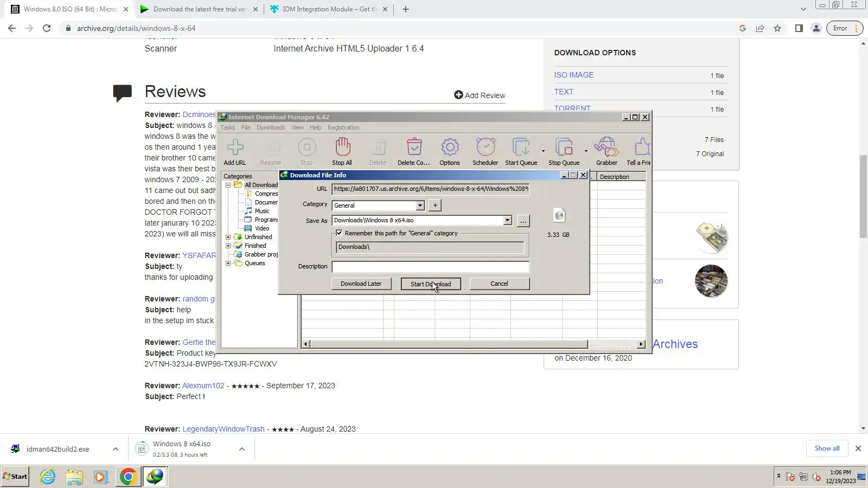Click the URL input field in dialog
The height and width of the screenshot is (488, 868).
(x=431, y=189)
